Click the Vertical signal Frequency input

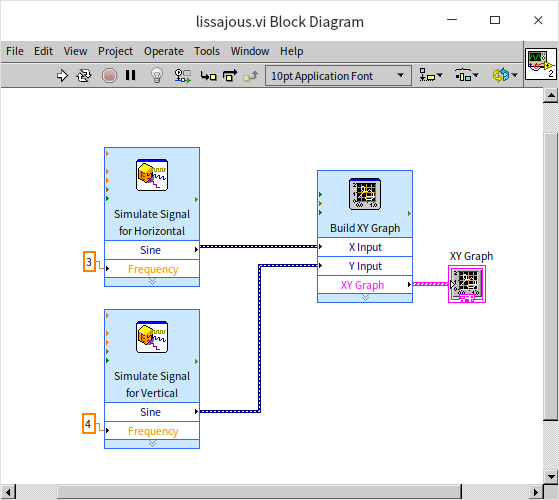[152, 431]
